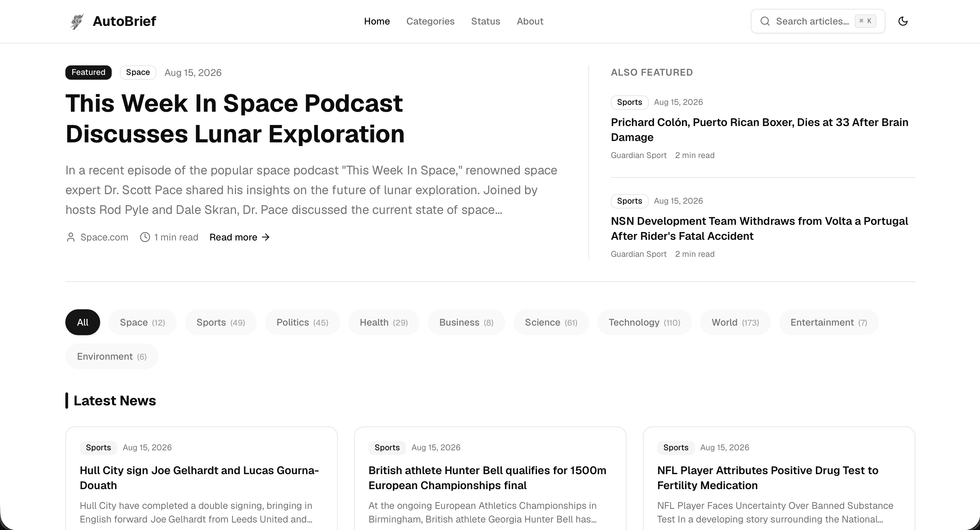Click the AutoBrief lightning logo icon
Screen dimensions: 980x530
pyautogui.click(x=77, y=21)
